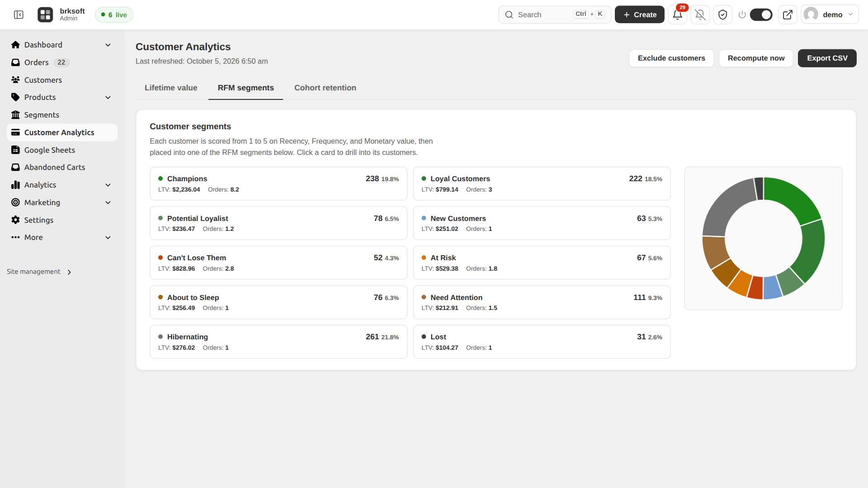Open the At Risk segment card
Screen dimensions: 868x488
(542, 263)
